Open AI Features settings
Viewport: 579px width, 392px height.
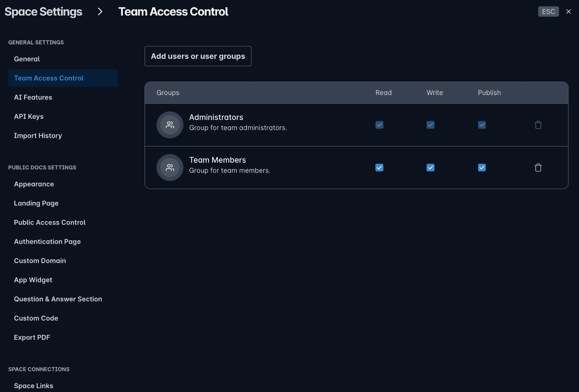point(33,97)
